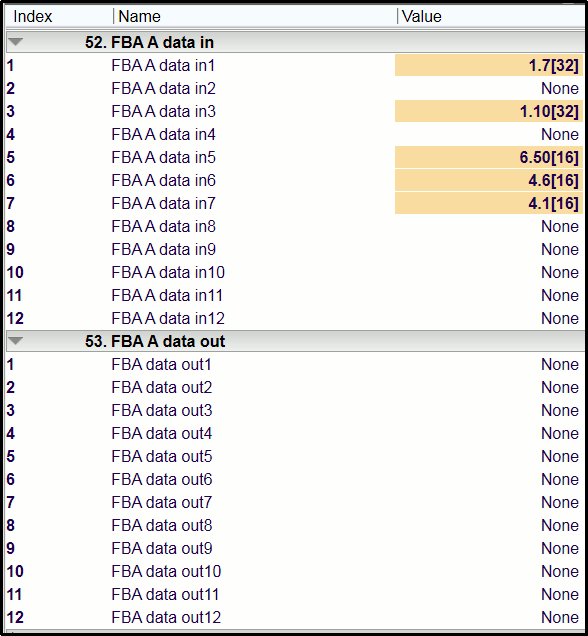Image resolution: width=588 pixels, height=636 pixels.
Task: Edit the value 4.6[16] of data in6
Action: tap(489, 180)
